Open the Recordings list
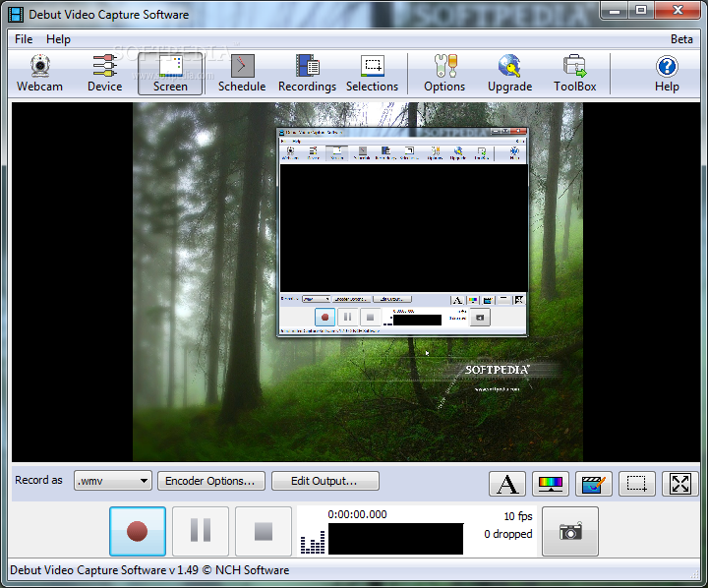Screen dimensions: 708x588 coord(307,73)
